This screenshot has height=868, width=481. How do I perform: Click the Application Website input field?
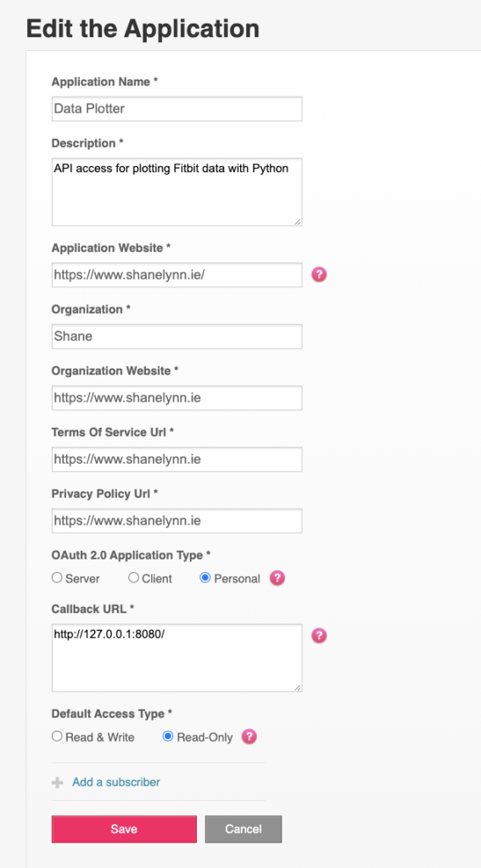point(176,275)
